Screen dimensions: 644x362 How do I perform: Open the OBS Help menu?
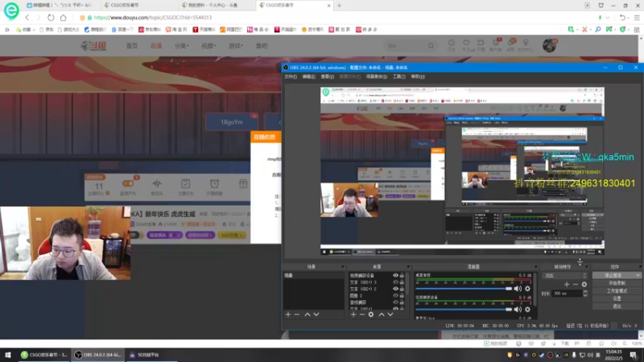[x=418, y=76]
